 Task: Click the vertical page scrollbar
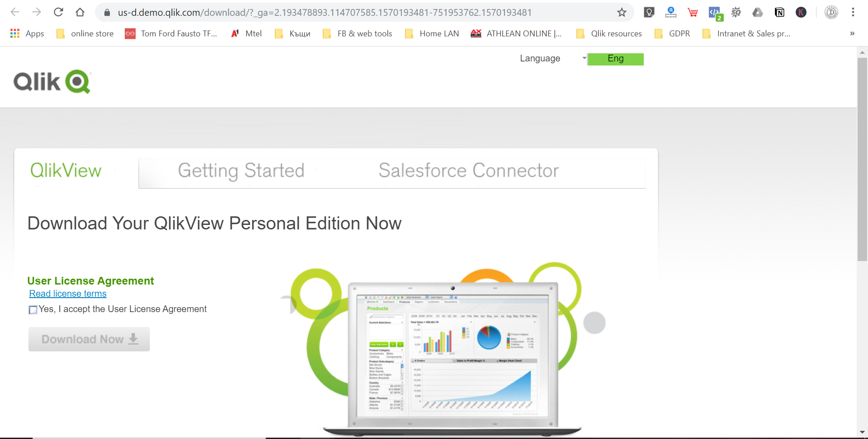click(862, 158)
